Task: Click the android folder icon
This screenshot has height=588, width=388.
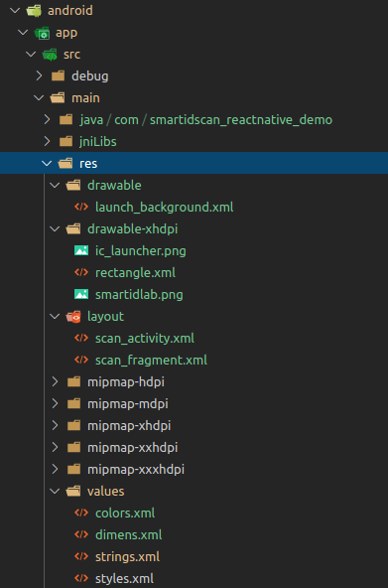Action: (34, 11)
